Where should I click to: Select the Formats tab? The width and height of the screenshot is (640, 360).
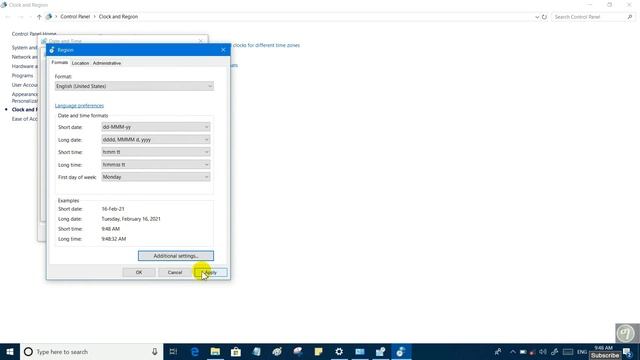click(60, 62)
